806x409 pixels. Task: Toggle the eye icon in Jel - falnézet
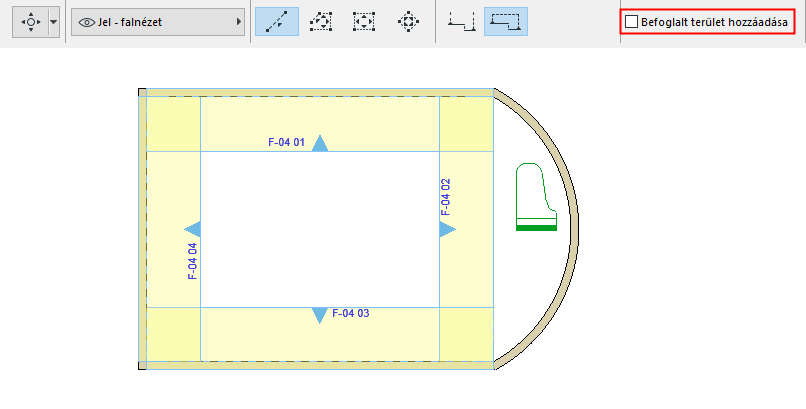pyautogui.click(x=86, y=22)
